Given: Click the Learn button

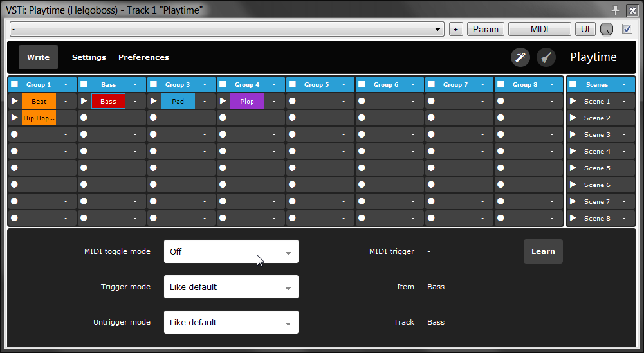Looking at the screenshot, I should [x=543, y=251].
